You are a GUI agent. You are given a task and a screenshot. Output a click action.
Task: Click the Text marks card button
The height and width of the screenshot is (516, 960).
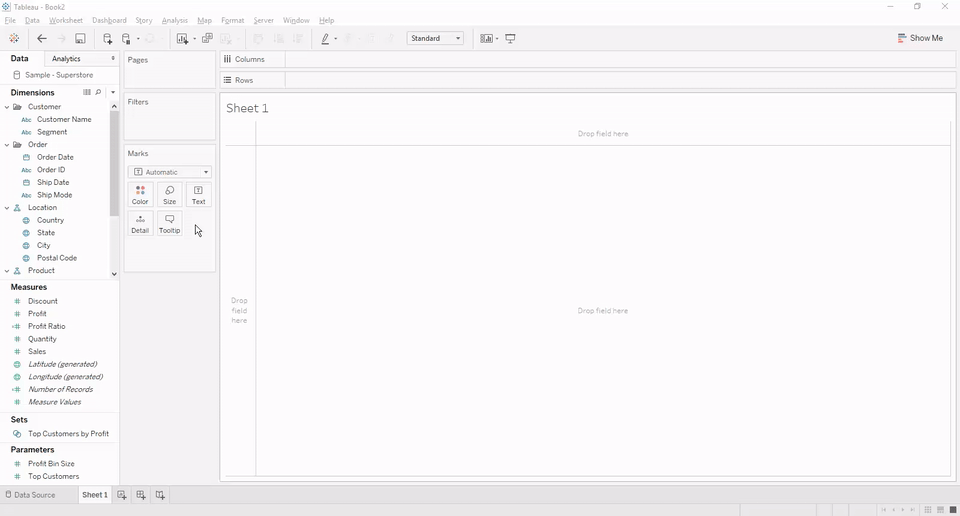[198, 195]
